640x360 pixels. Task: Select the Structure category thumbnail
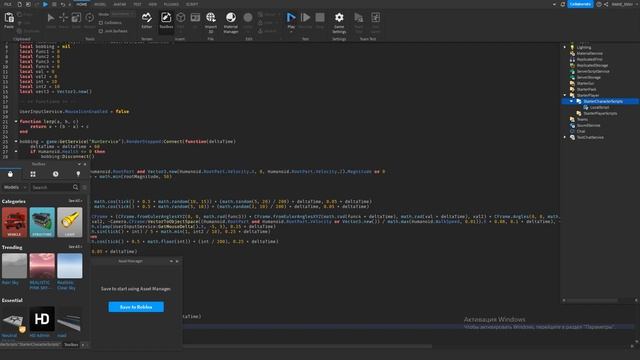42,222
